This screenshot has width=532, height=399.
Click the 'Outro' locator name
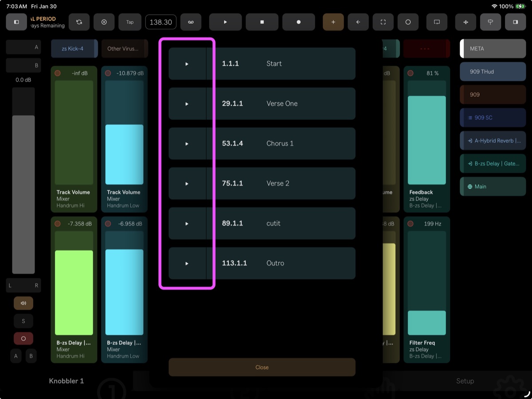point(275,264)
